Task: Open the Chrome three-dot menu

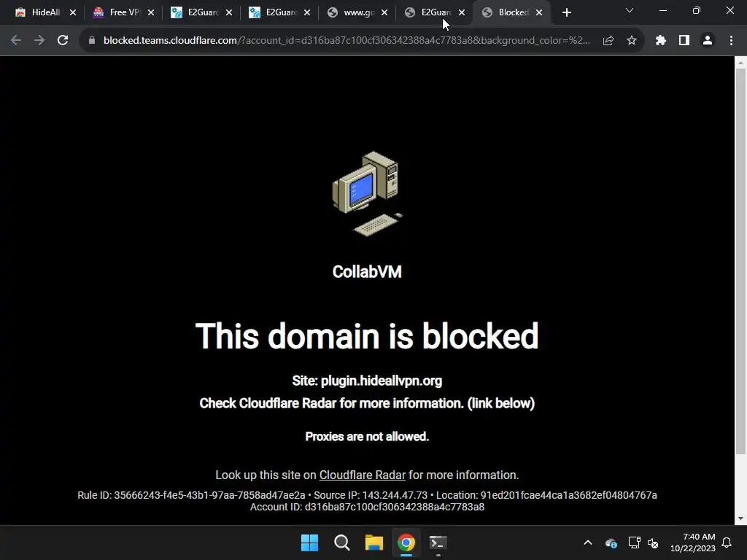Action: [x=731, y=41]
